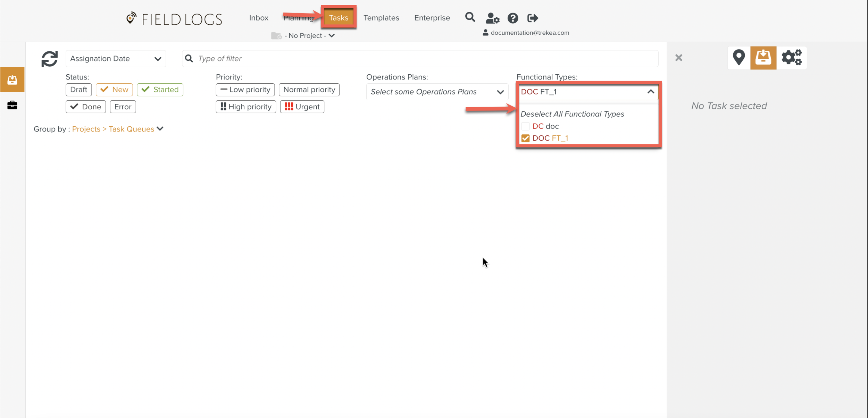Screen dimensions: 868x418
Task: Click the task inbox icon in right panel
Action: click(763, 58)
